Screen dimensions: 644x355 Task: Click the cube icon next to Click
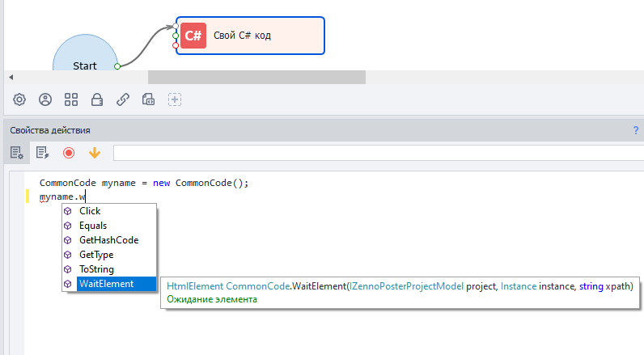tap(68, 211)
